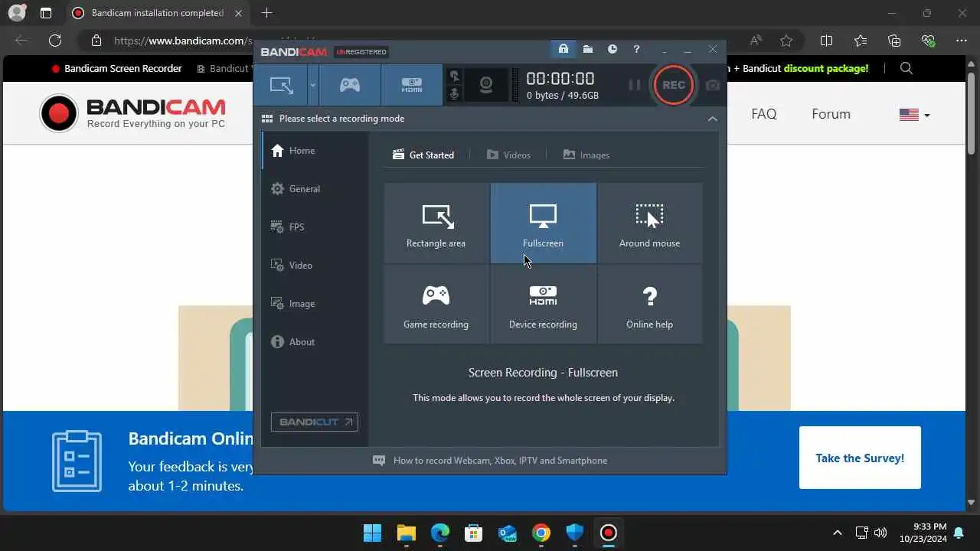Select game recording mode gamepad icon in toolbar
Screen dimensions: 980x551
point(350,85)
